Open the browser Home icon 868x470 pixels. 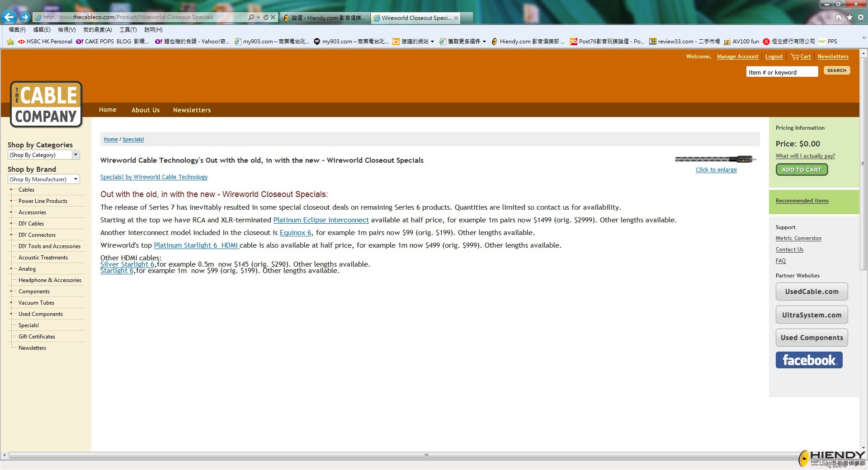pos(839,17)
